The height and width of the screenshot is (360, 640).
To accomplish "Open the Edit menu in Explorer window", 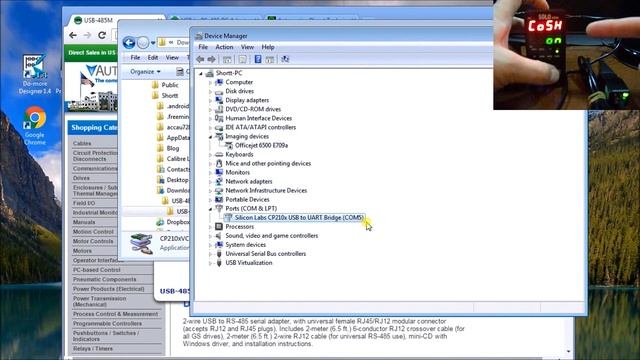I will click(x=153, y=58).
